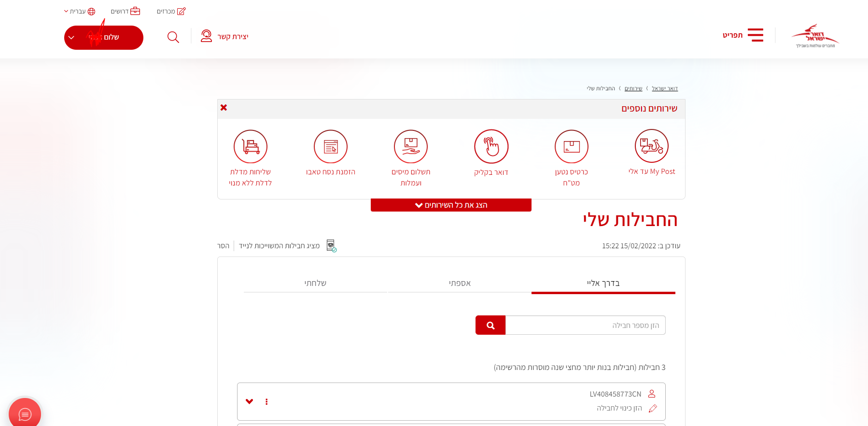Open שליחות מדלת לדלת service icon

tap(251, 146)
